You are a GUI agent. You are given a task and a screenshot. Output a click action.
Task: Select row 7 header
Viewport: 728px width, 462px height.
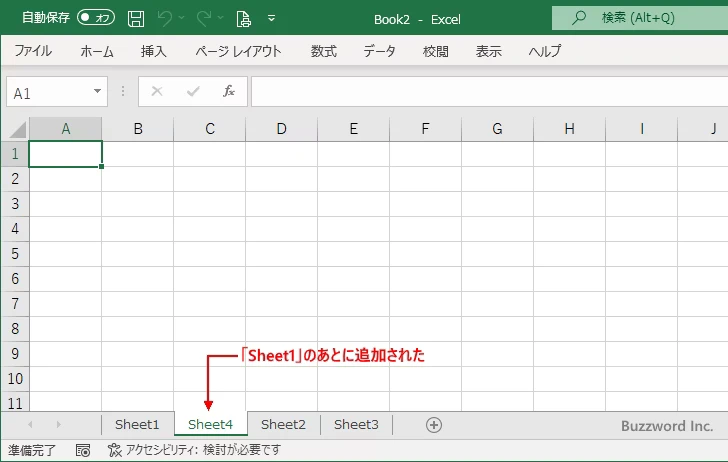click(15, 304)
